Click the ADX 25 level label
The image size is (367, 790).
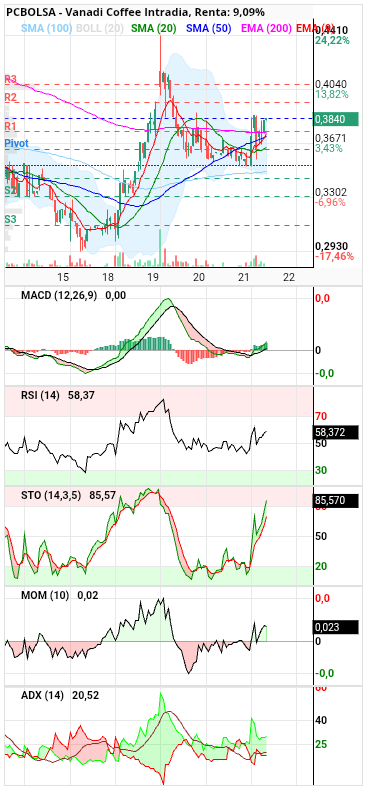point(321,744)
